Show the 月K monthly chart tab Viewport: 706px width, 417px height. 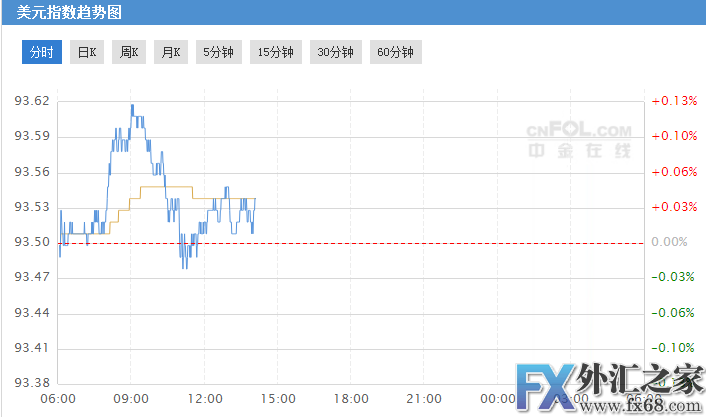[x=170, y=52]
